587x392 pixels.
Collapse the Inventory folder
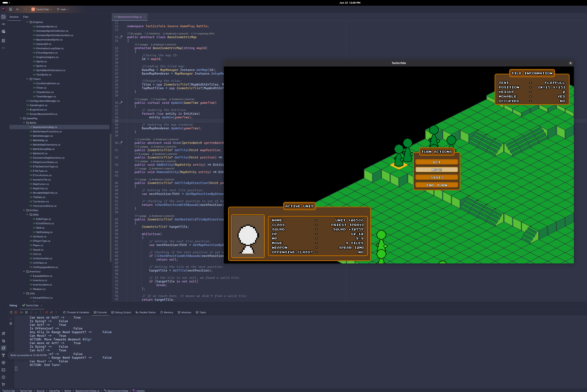pyautogui.click(x=24, y=271)
